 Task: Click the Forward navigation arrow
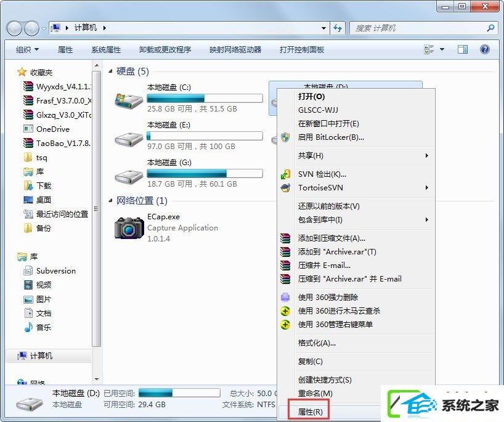pyautogui.click(x=31, y=28)
